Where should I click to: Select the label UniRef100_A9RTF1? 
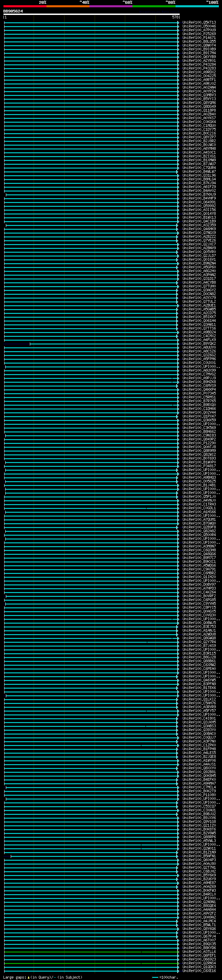pyautogui.click(x=199, y=80)
